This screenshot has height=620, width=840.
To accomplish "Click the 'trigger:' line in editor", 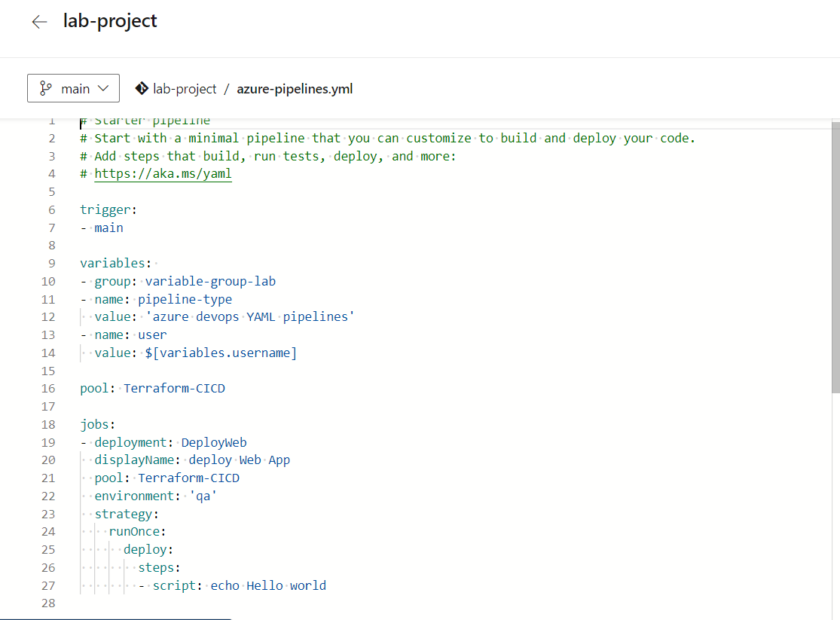I will coord(108,209).
